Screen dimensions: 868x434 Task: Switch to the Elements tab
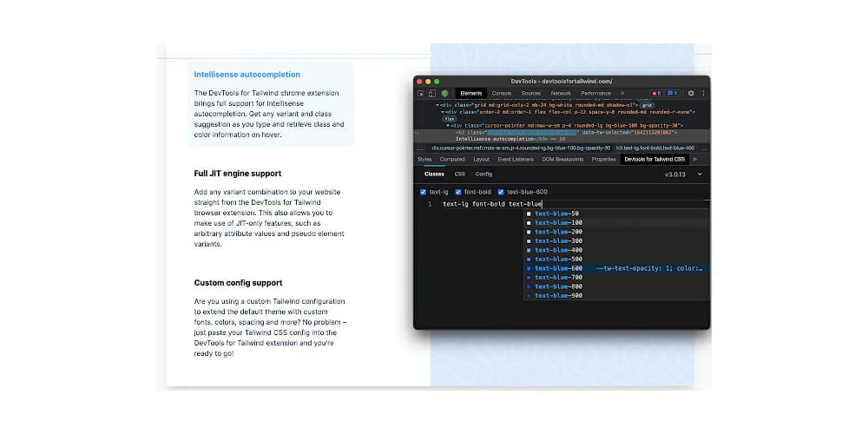click(471, 94)
